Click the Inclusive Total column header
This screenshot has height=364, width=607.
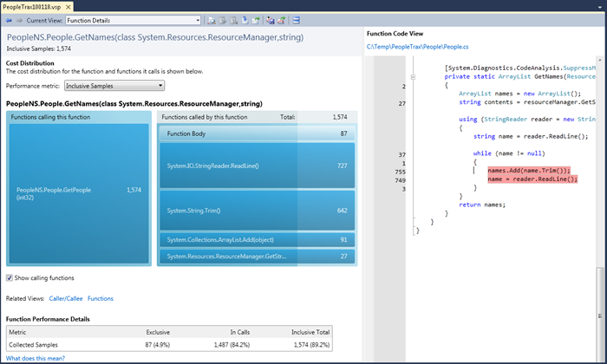[310, 332]
